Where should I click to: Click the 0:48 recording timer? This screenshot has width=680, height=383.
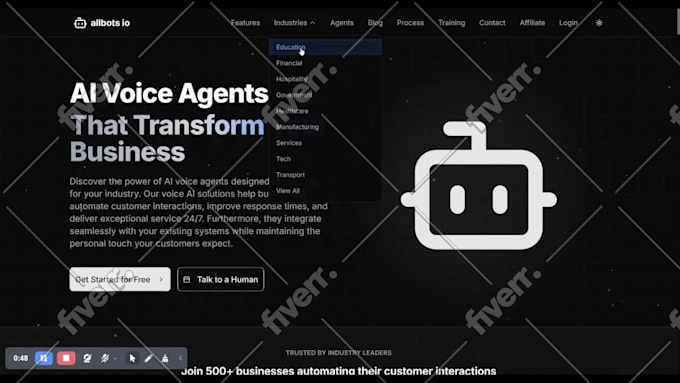(x=20, y=358)
